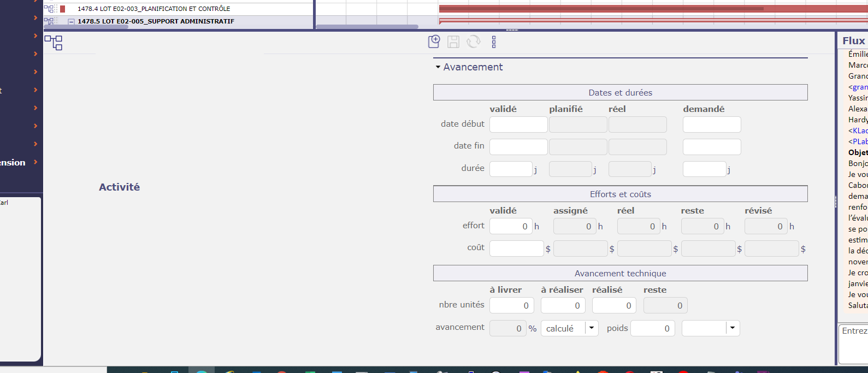This screenshot has width=868, height=373.
Task: Click the reste units field
Action: [x=665, y=305]
